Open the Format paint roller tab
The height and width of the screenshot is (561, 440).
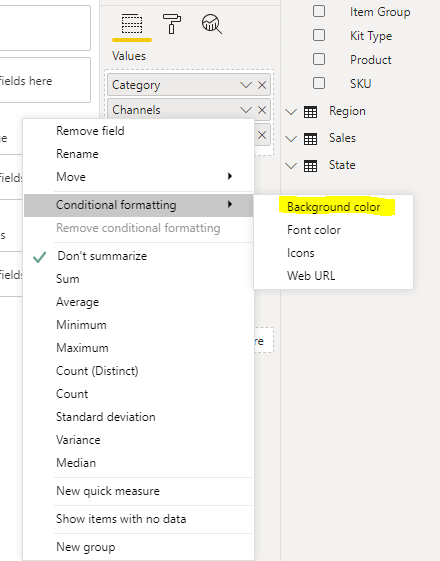(x=172, y=24)
